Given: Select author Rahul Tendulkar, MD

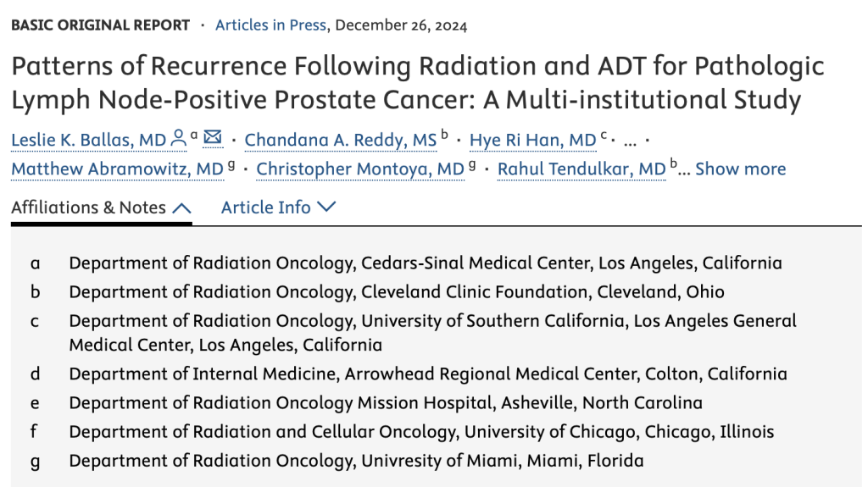Looking at the screenshot, I should coord(581,169).
